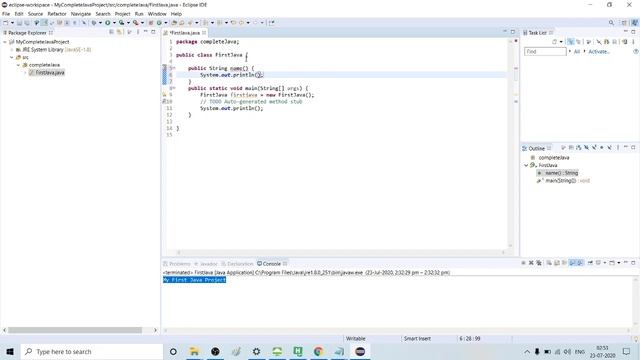
Task: Toggle Pin Console in the Console toolbar
Action: coord(590,263)
